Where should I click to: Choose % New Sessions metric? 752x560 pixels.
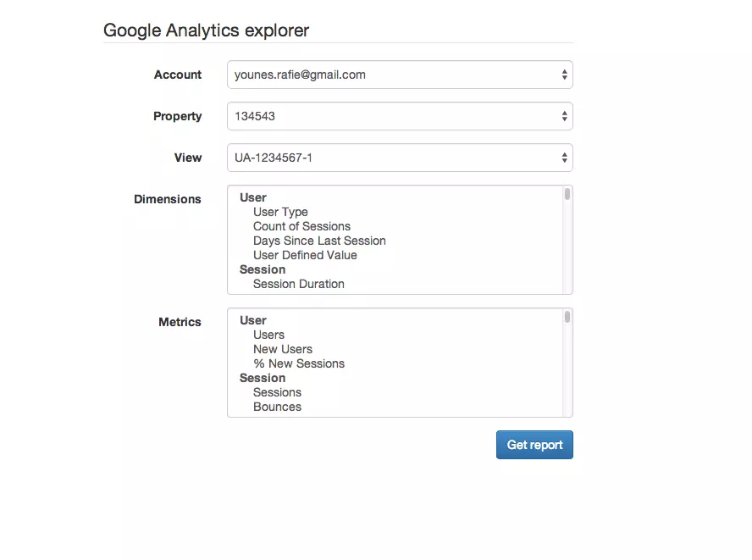(299, 363)
